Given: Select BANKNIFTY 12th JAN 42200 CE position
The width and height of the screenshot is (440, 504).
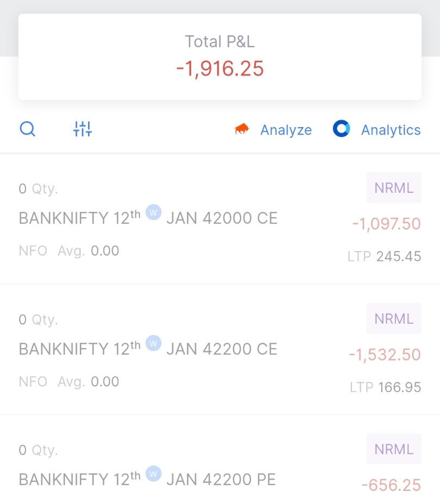Looking at the screenshot, I should pyautogui.click(x=148, y=349).
